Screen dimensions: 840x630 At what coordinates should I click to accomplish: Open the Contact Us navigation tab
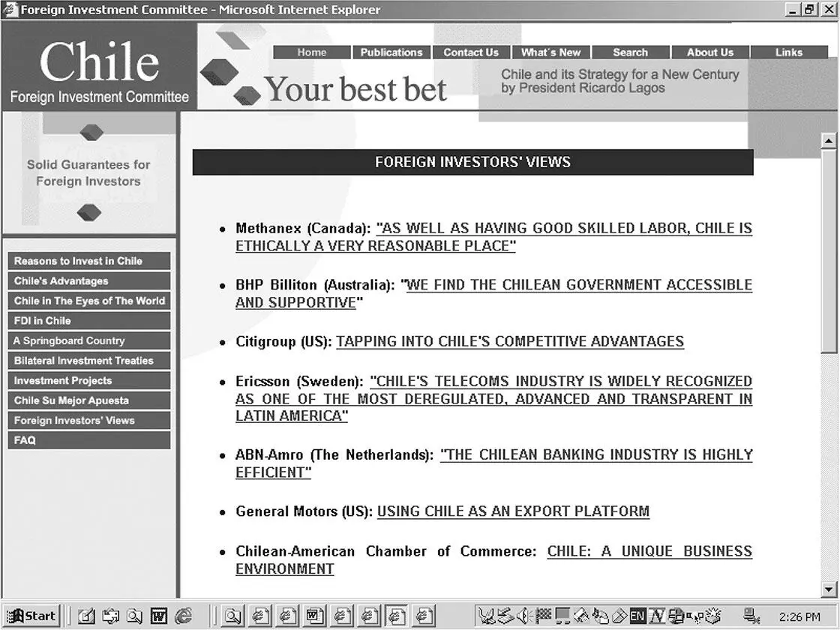471,52
